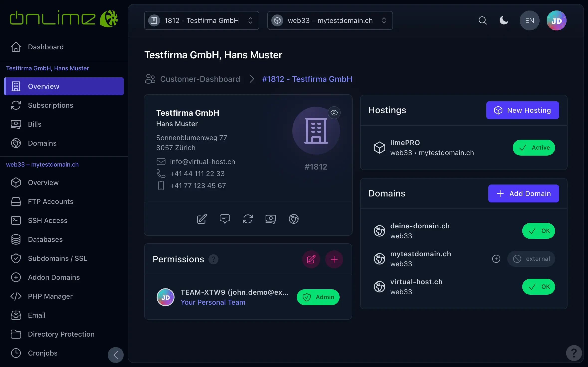Click domains globe icon in customer card

(294, 219)
